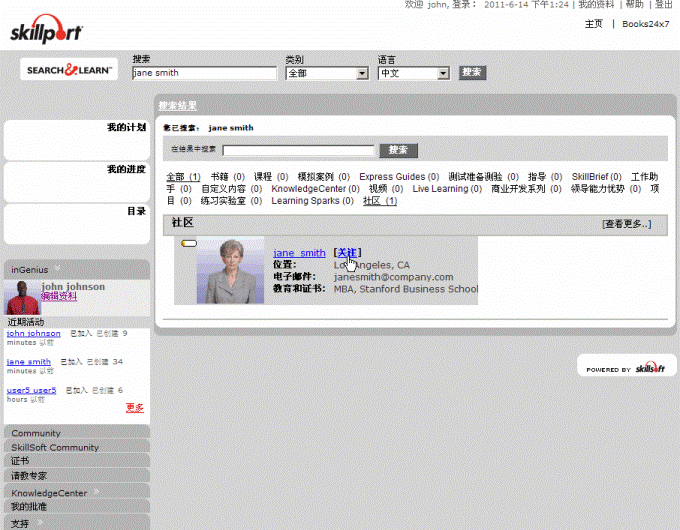Select the SkillBrief (0) filter
The width and height of the screenshot is (680, 530).
tap(596, 177)
